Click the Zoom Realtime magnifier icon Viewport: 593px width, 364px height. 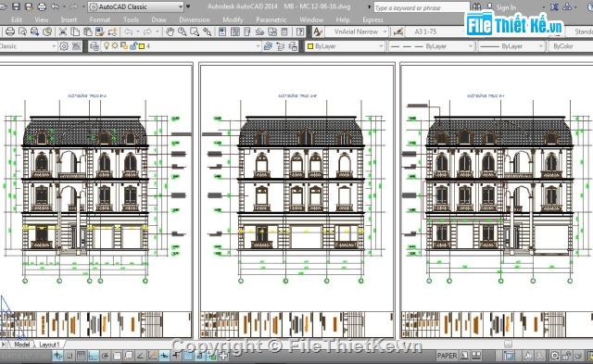coord(182,31)
